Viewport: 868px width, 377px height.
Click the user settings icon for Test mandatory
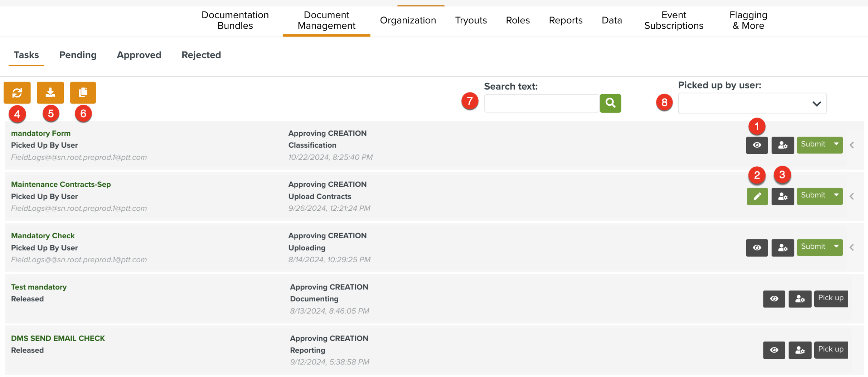point(800,299)
